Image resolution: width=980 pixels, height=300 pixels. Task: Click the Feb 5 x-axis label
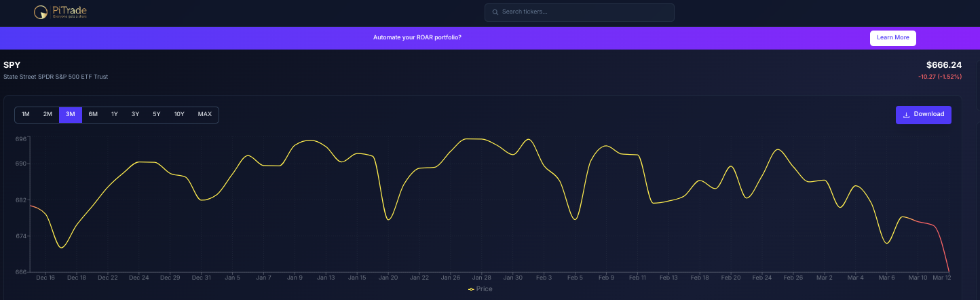tap(576, 278)
